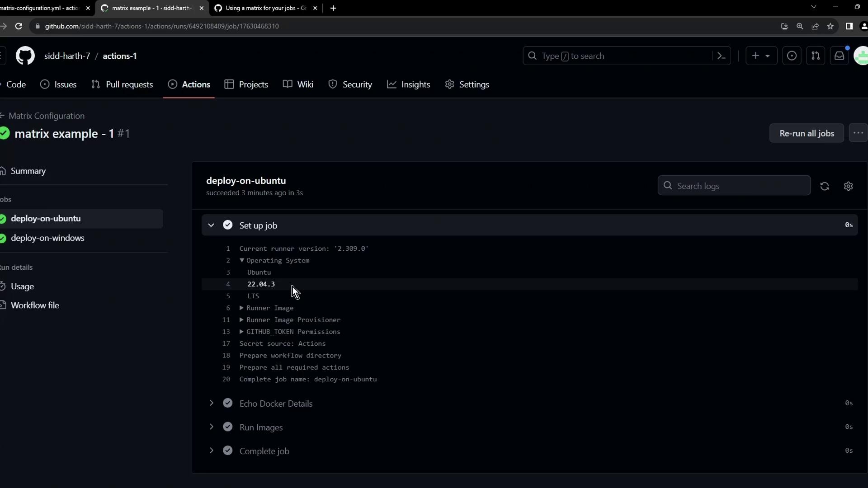Image resolution: width=868 pixels, height=488 pixels.
Task: Select the deploy-on-windows job
Action: 47,238
